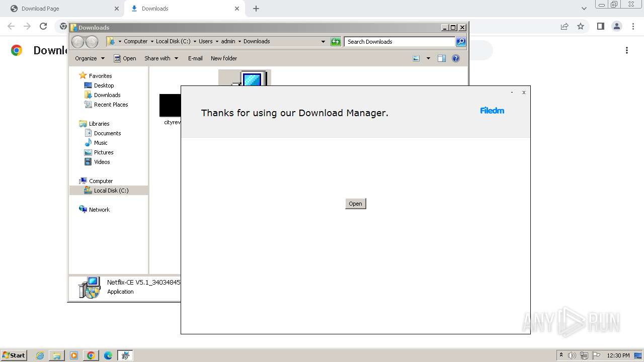The image size is (644, 362).
Task: Expand arrow after Computer breadcrumb
Action: (x=151, y=41)
